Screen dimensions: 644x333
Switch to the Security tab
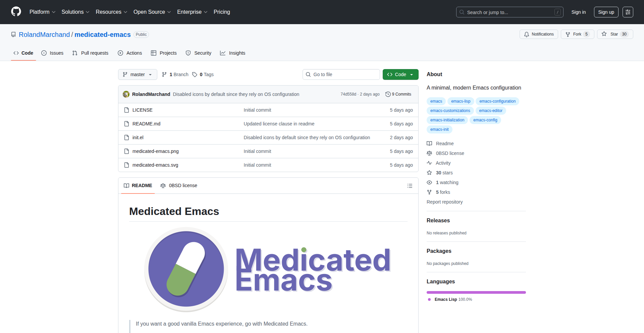pyautogui.click(x=199, y=53)
